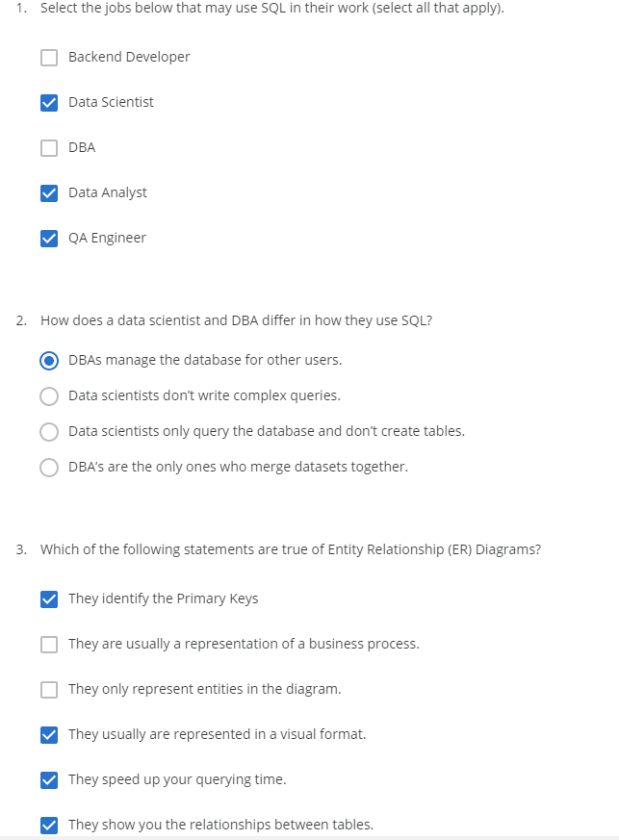This screenshot has height=840, width=619.
Task: Uncheck the QA Engineer checkbox
Action: coord(49,238)
